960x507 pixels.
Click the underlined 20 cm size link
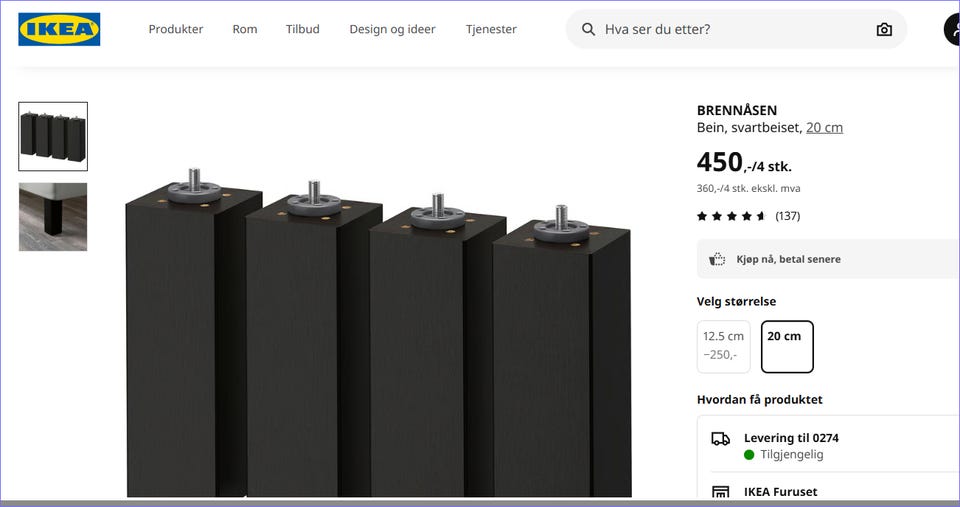click(824, 127)
